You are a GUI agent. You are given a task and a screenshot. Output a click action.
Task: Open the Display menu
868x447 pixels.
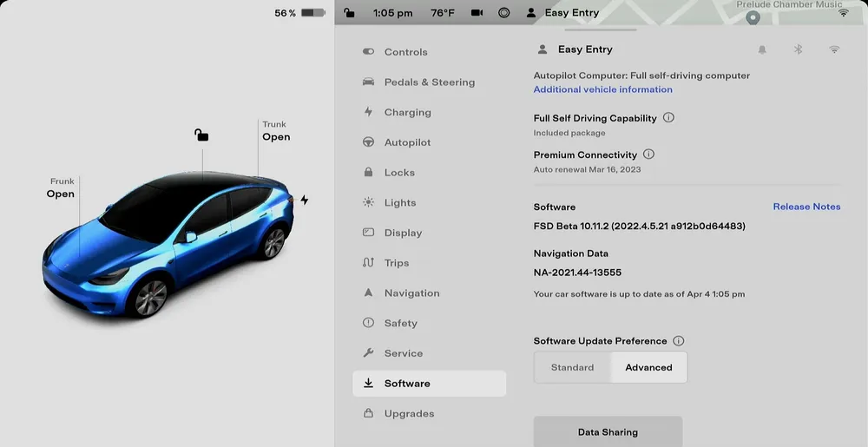point(429,233)
